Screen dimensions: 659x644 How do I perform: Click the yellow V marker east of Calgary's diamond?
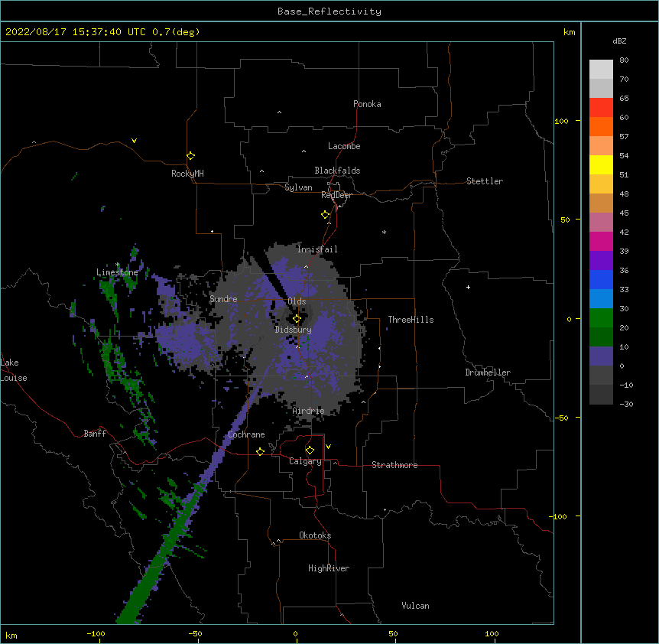328,447
